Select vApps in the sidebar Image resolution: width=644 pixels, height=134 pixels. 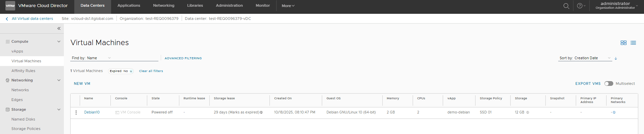click(17, 51)
